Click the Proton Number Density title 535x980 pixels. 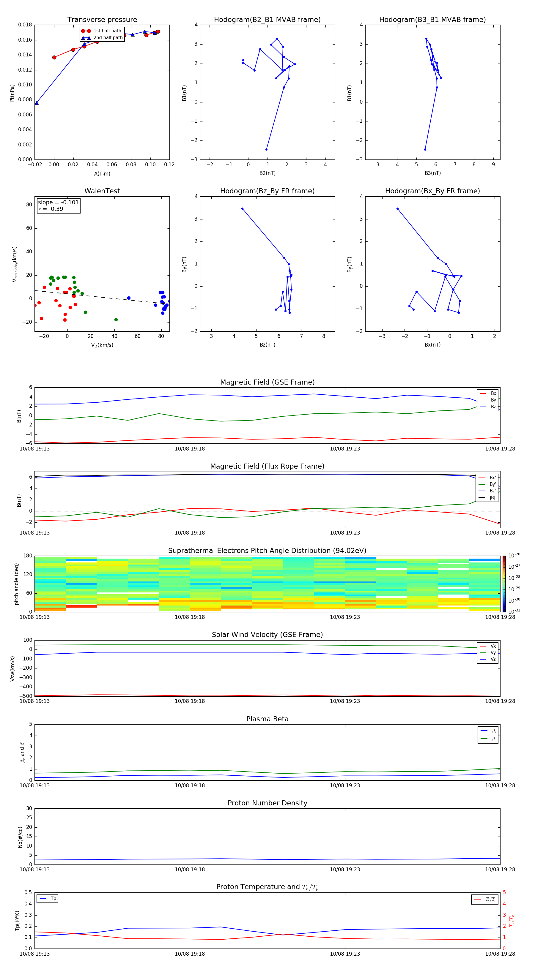[x=267, y=803]
